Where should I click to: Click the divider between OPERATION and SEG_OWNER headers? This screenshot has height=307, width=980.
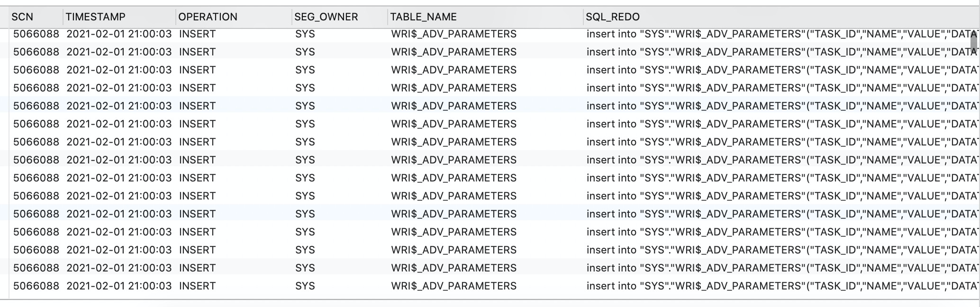coord(291,17)
